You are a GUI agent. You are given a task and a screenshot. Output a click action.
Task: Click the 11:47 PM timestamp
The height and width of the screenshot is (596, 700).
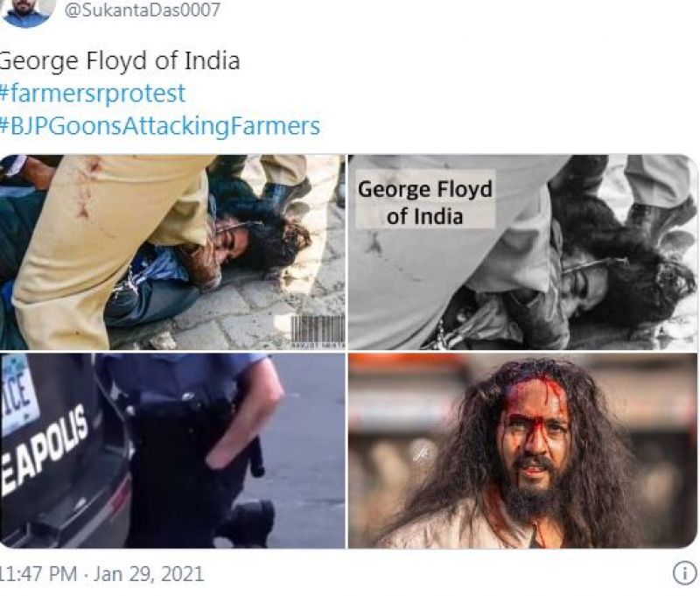(x=40, y=574)
